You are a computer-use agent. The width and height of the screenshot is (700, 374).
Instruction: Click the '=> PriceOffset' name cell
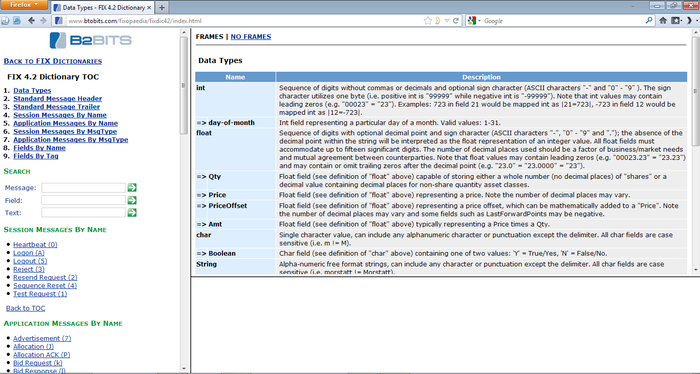coord(235,210)
